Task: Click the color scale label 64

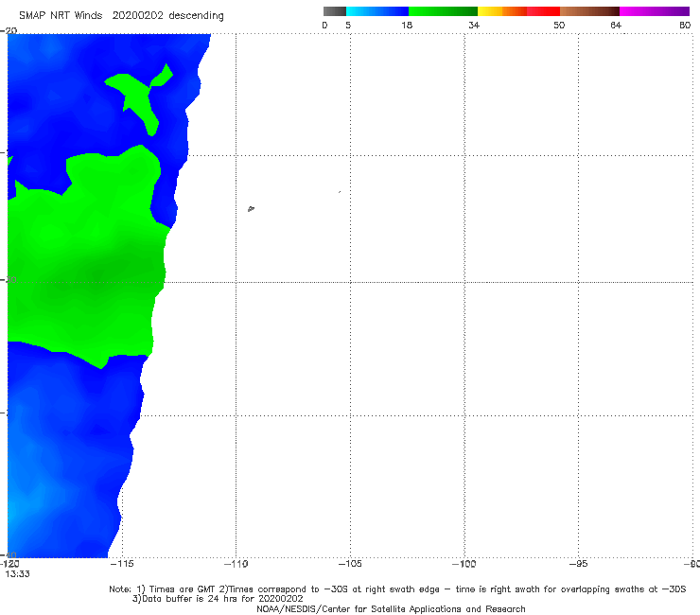Action: coord(616,25)
